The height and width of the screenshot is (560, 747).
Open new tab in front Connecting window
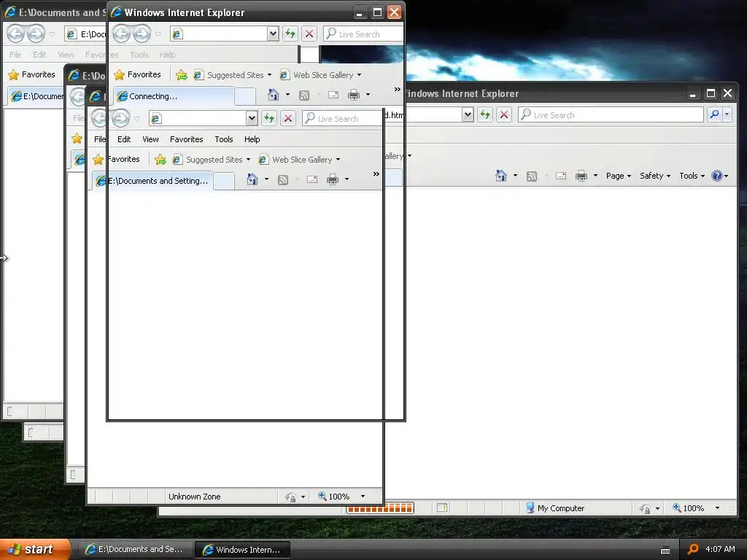[x=245, y=96]
